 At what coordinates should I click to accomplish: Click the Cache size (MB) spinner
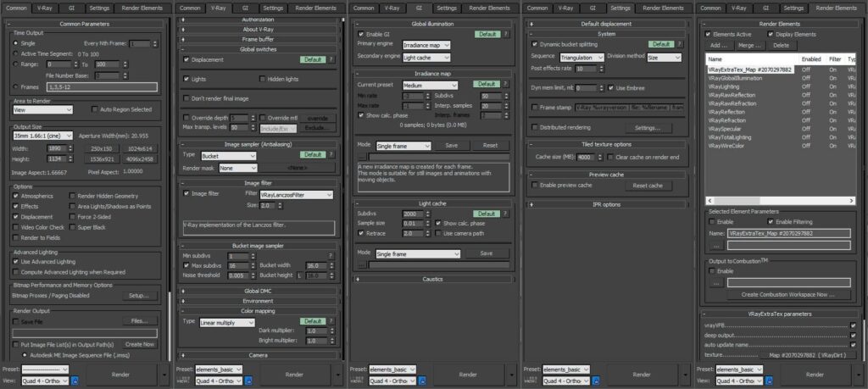pyautogui.click(x=602, y=157)
